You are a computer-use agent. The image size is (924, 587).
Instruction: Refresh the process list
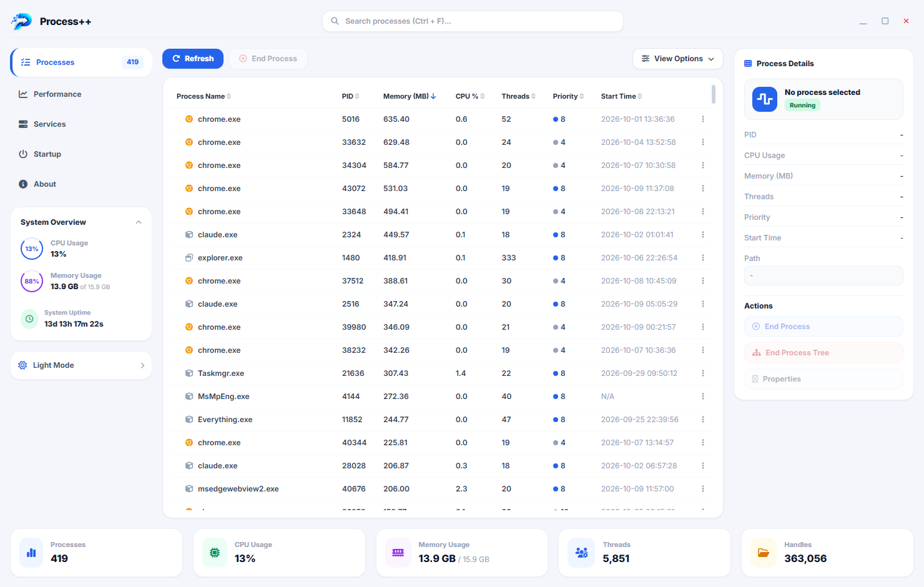point(193,59)
